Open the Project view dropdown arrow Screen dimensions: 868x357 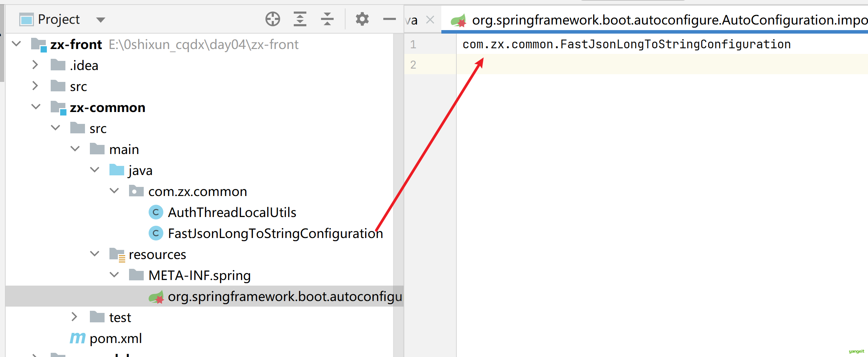(101, 20)
